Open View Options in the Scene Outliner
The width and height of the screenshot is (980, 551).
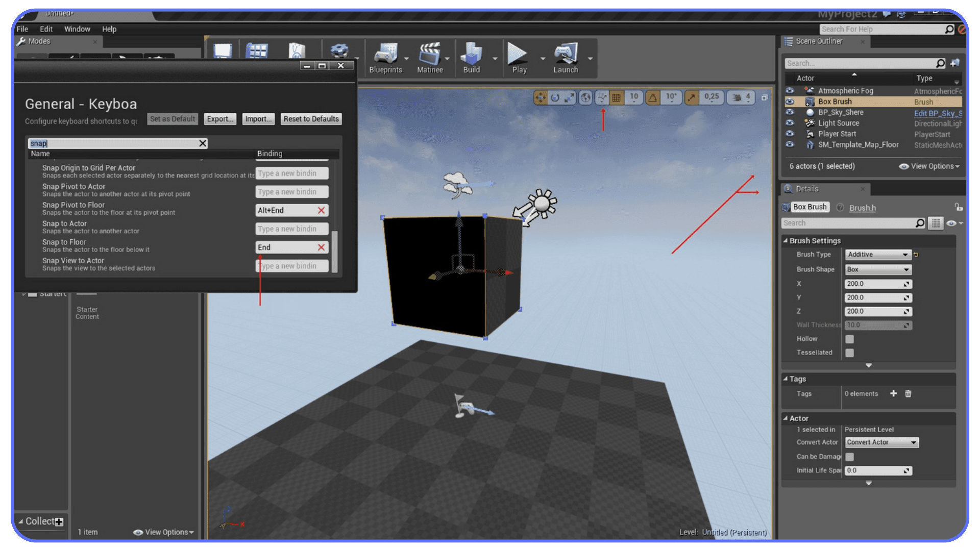point(929,166)
